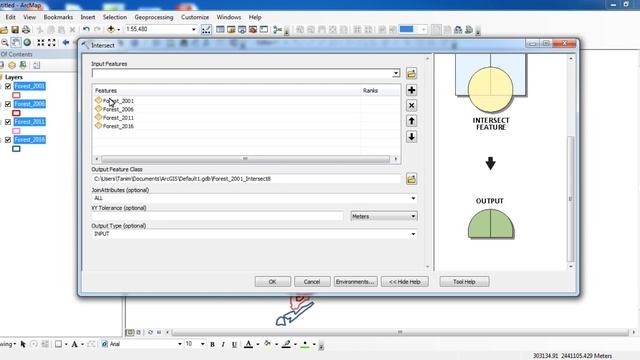Click Cancel in the Intersect dialog
640x360 pixels.
pos(312,282)
